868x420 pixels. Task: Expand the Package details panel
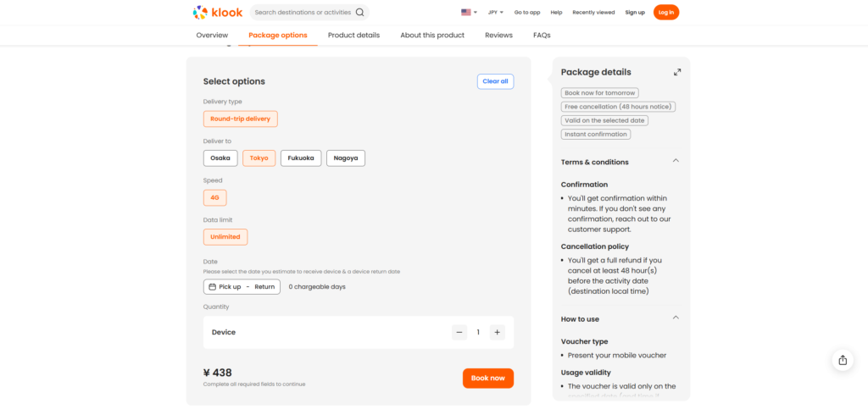coord(676,73)
